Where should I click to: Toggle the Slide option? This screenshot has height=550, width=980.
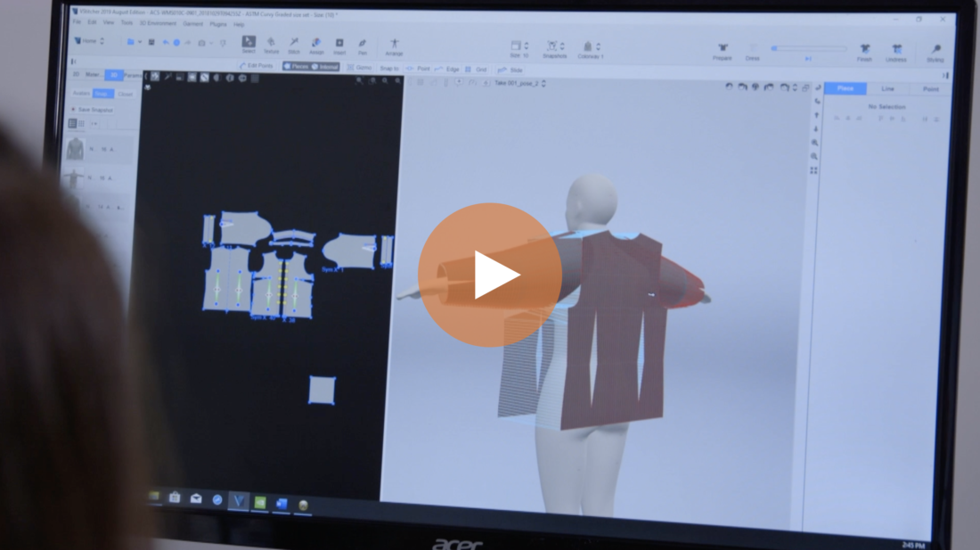[510, 70]
